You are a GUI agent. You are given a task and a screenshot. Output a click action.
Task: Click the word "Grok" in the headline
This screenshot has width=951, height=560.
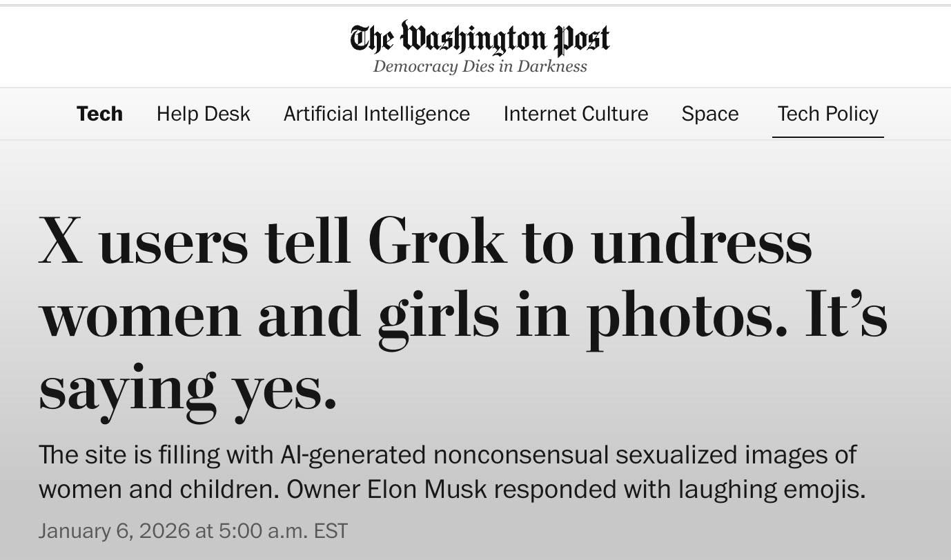(436, 241)
